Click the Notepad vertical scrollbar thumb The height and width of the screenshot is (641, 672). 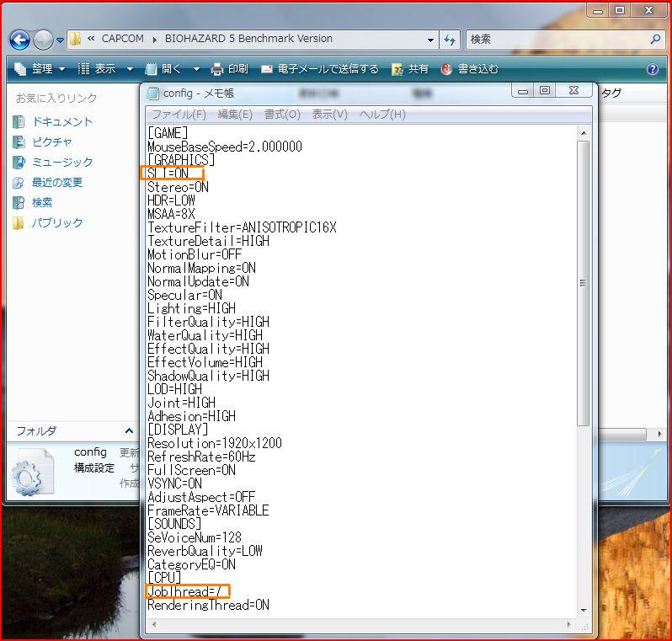584,283
